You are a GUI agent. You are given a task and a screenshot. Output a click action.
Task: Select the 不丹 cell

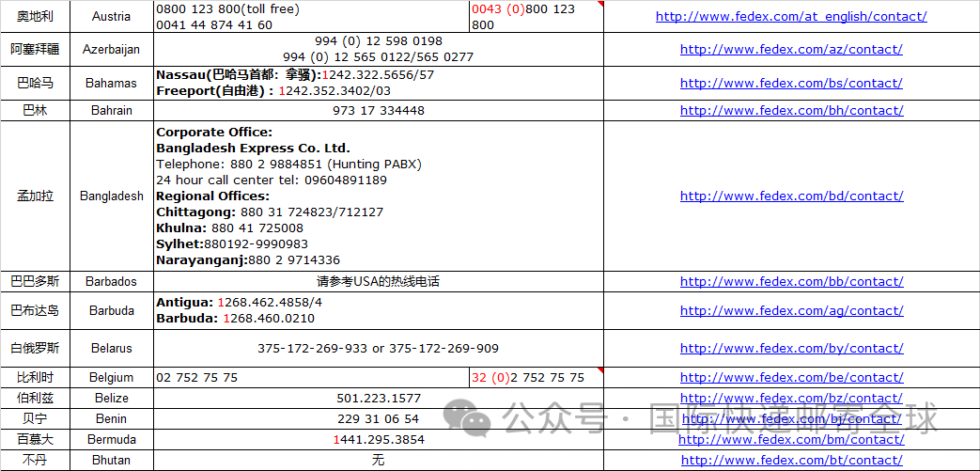[35, 461]
